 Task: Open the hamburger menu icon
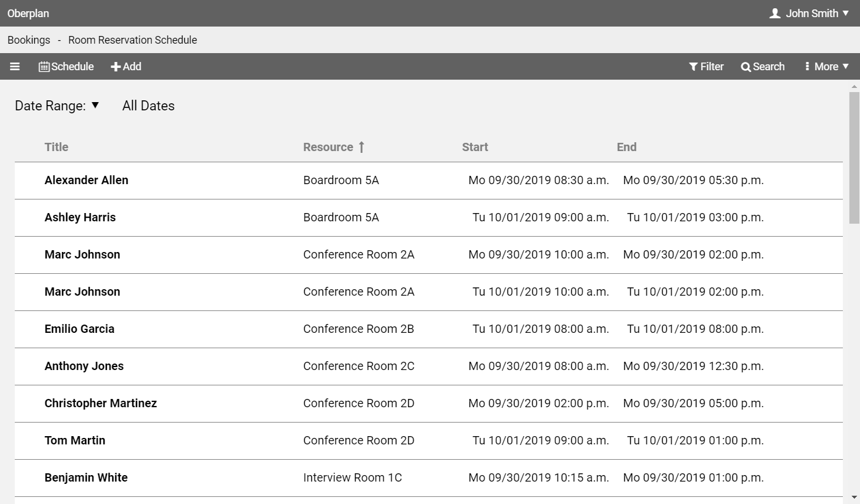click(x=15, y=67)
